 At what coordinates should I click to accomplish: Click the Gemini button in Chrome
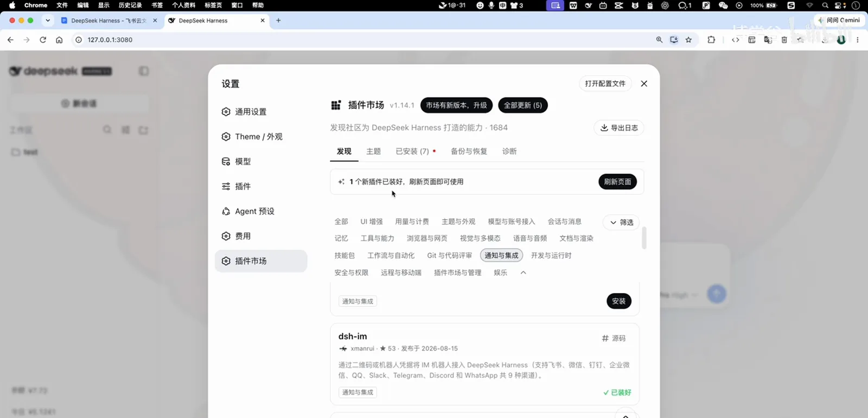point(839,21)
